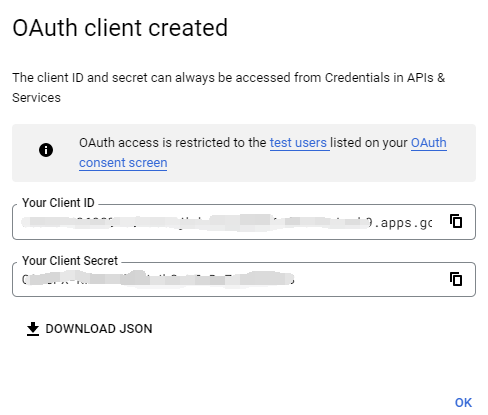488x415 pixels.
Task: Download the credentials JSON file
Action: [89, 329]
